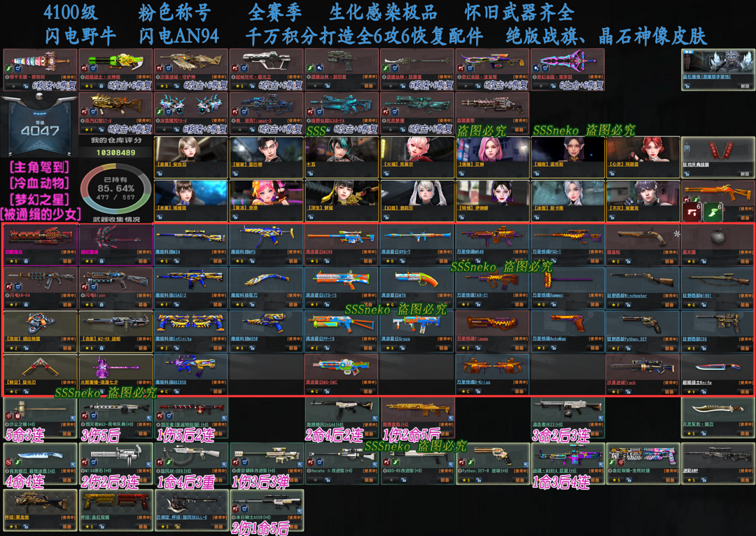756x536 pixels.
Task: Select the 十五 character portrait
Action: (342, 149)
